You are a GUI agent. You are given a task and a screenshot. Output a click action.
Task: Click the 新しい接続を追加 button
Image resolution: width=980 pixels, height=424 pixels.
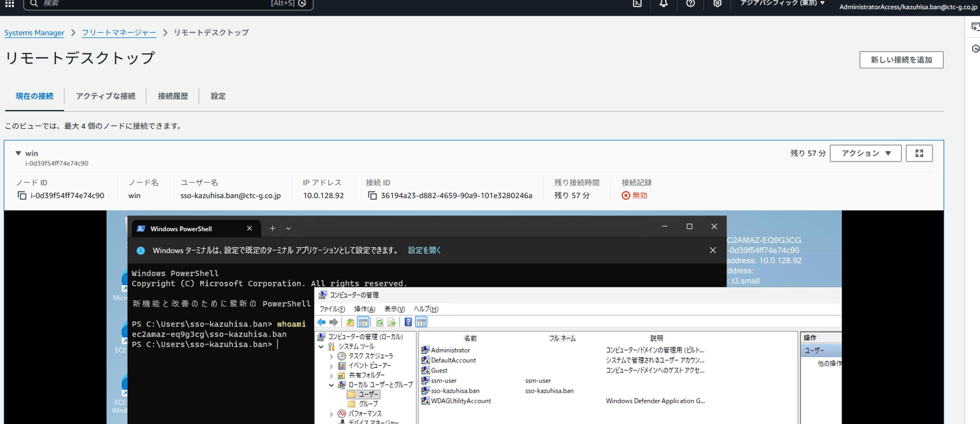click(900, 60)
